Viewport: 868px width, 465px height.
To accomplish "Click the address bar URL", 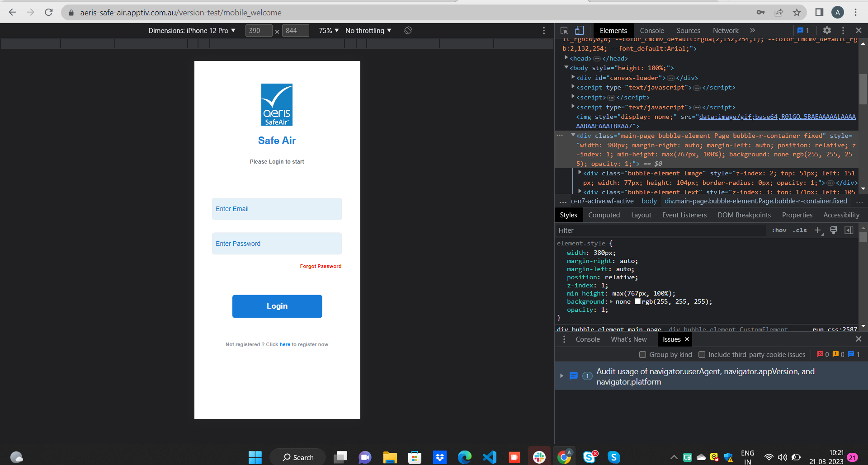I will (x=181, y=13).
